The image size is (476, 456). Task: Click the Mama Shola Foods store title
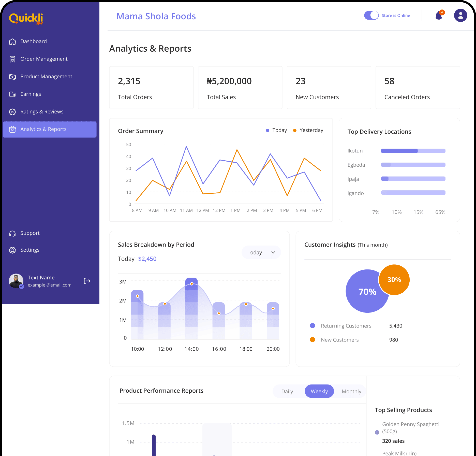point(156,16)
